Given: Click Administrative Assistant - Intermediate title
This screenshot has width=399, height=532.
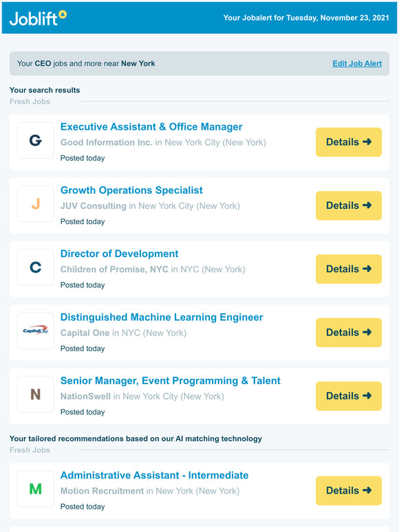Looking at the screenshot, I should click(154, 475).
